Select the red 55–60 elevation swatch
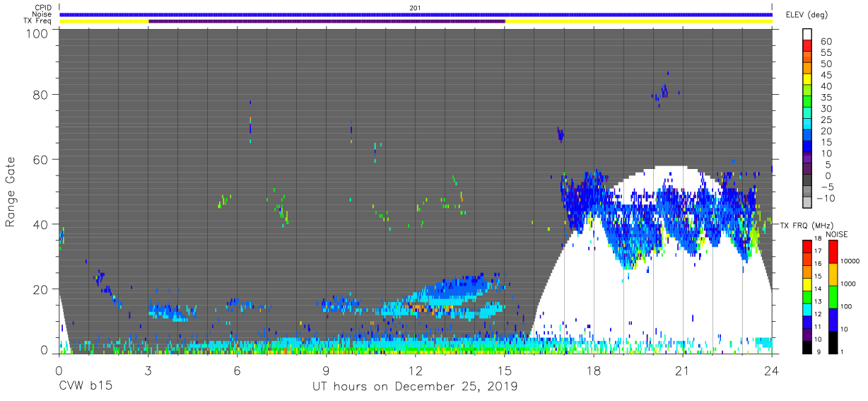The height and width of the screenshot is (401, 868). pyautogui.click(x=807, y=47)
